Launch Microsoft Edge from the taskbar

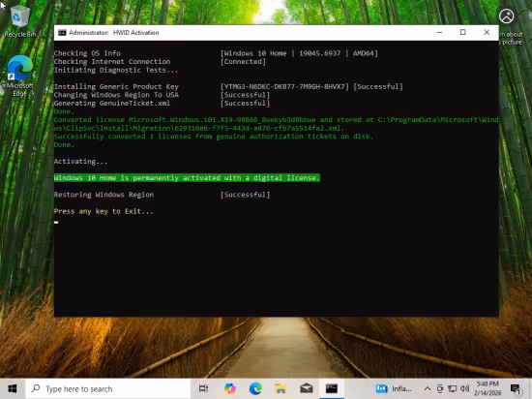click(255, 388)
